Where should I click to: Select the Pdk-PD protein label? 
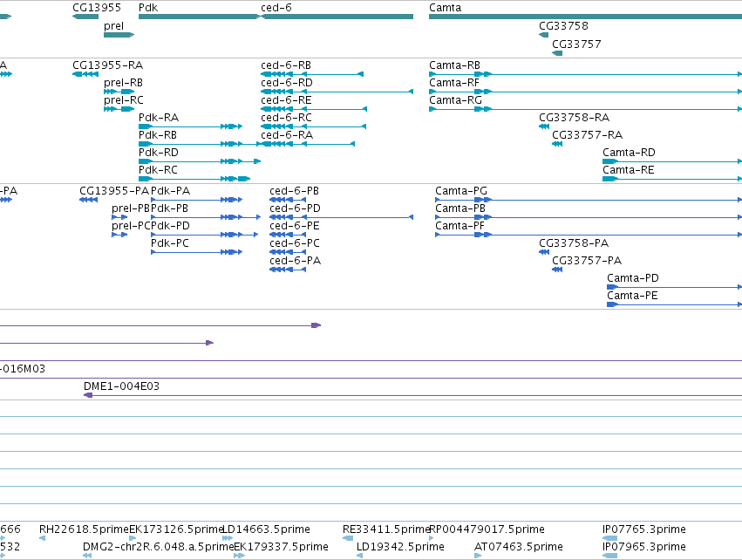170,226
